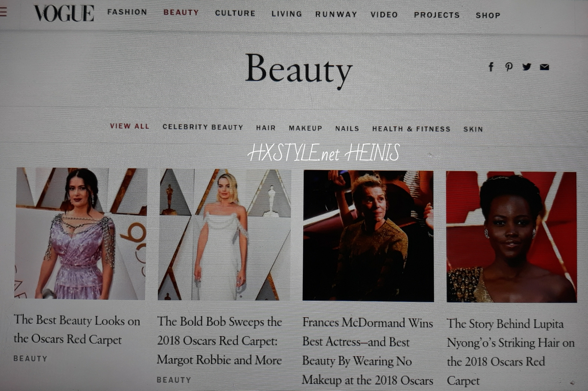
Task: Go to the Shop section
Action: tap(488, 15)
